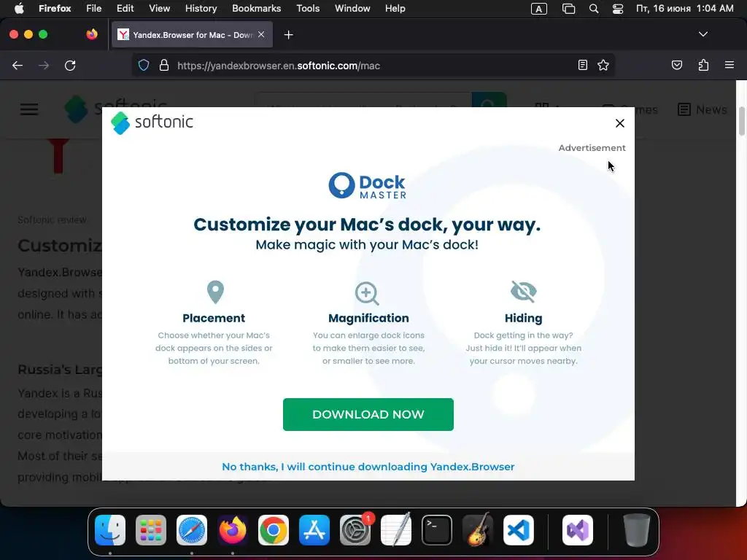
Task: Click the Firefox icon in the Dock
Action: (233, 530)
